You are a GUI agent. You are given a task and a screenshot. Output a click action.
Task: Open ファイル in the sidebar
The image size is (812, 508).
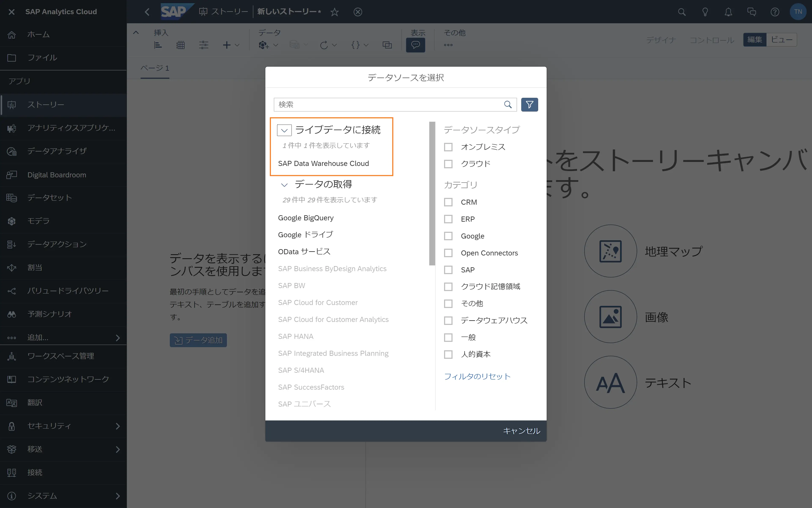(63, 58)
